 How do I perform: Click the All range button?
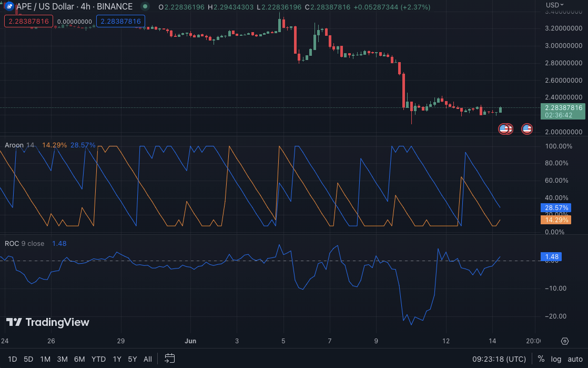click(x=148, y=359)
